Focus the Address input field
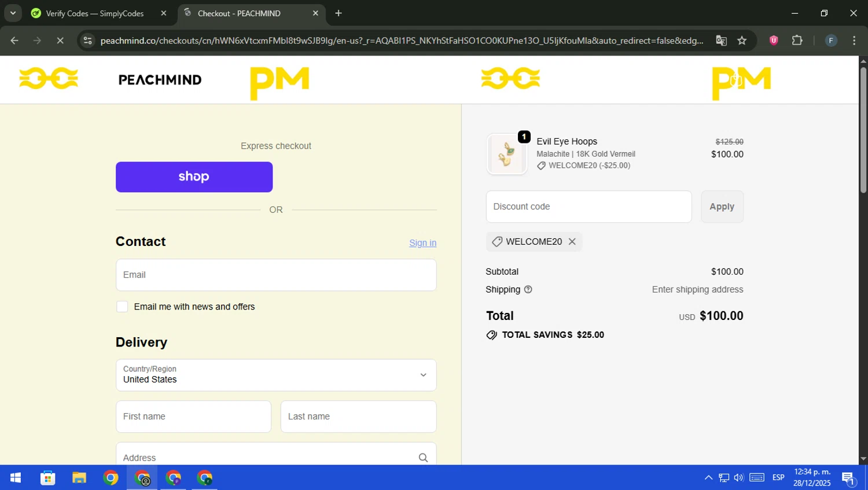Image resolution: width=868 pixels, height=490 pixels. click(x=276, y=455)
